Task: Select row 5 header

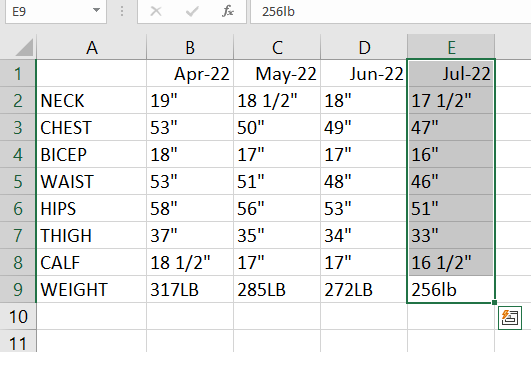Action: [x=18, y=181]
